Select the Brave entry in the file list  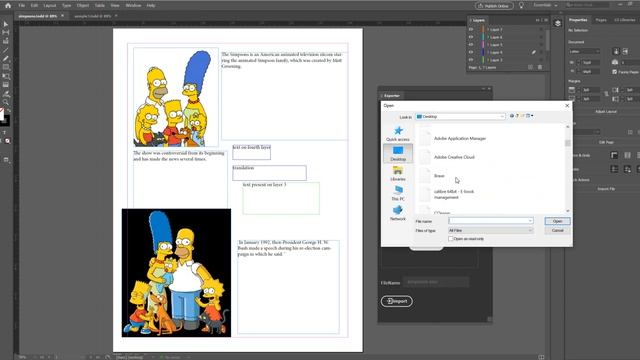[439, 176]
